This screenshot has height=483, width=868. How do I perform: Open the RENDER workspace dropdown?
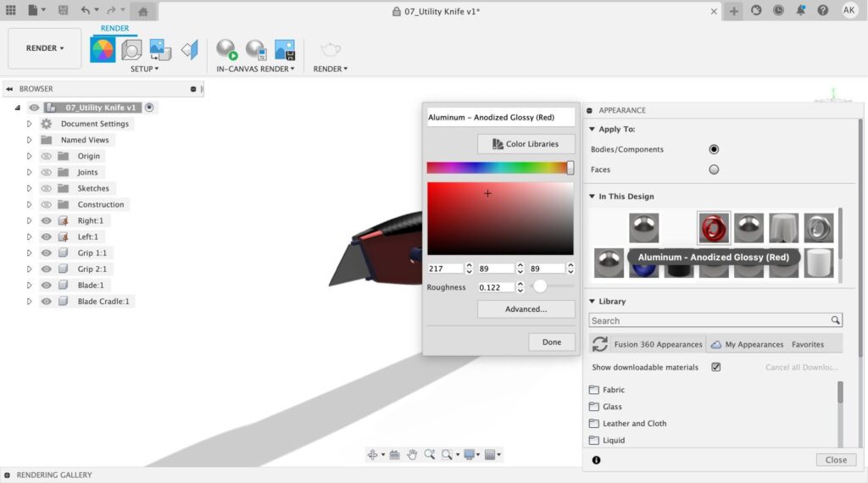coord(45,48)
